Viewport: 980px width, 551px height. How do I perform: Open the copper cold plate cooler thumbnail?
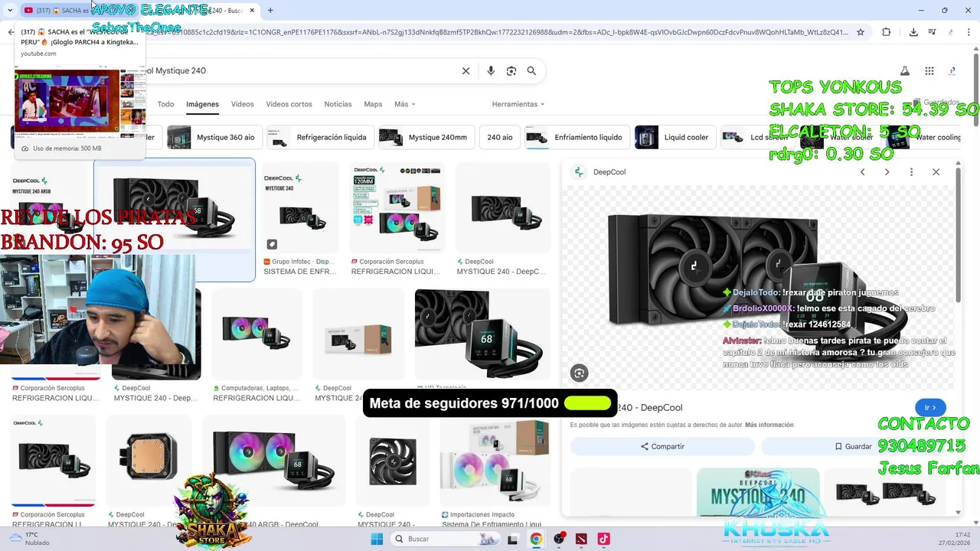coord(149,459)
